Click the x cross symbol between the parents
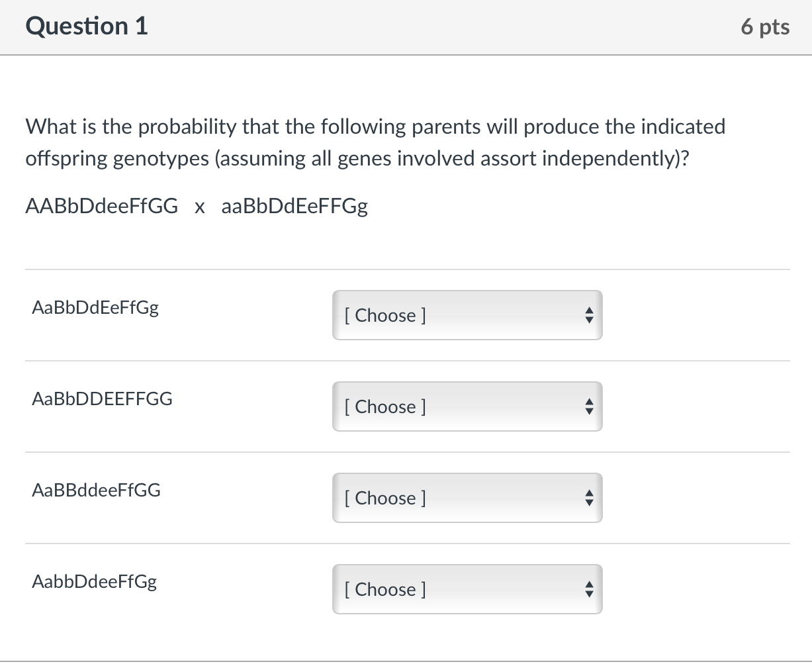The image size is (812, 664). click(x=199, y=207)
